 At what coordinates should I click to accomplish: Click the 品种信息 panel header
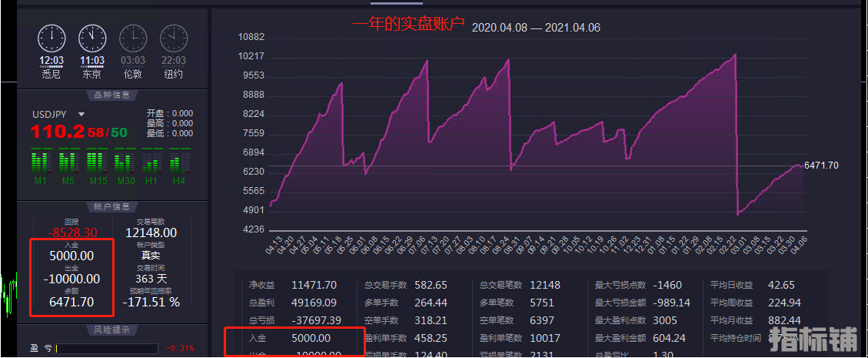coord(112,95)
